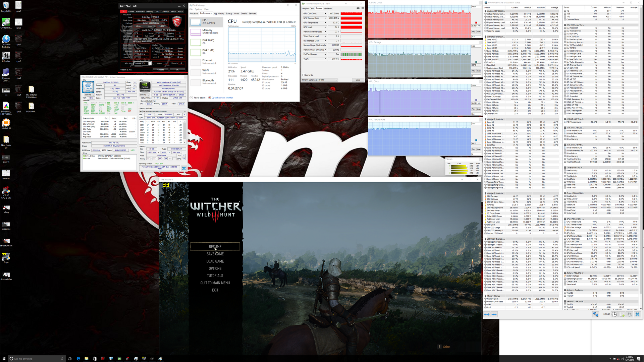The height and width of the screenshot is (362, 644).
Task: Open Windows Start menu
Action: [x=4, y=359]
